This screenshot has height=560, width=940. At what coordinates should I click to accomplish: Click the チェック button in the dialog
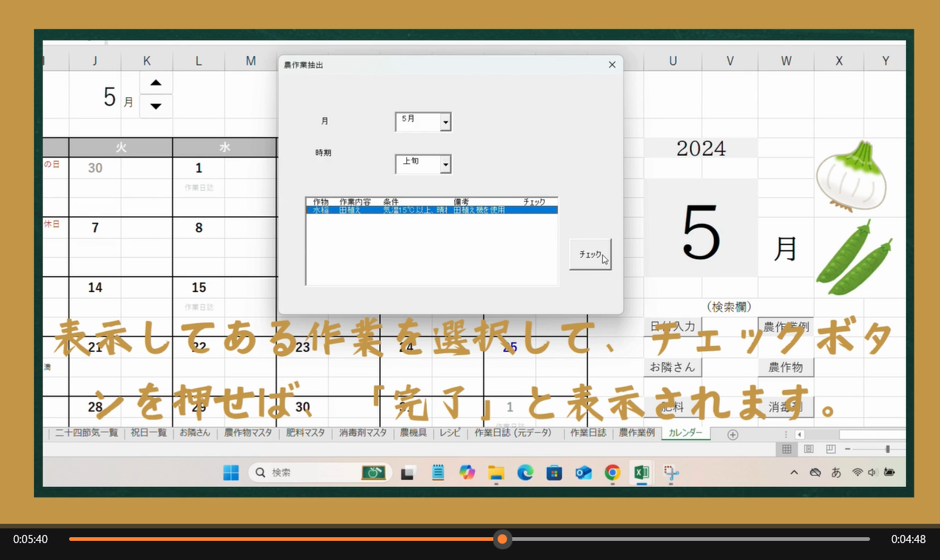click(590, 255)
